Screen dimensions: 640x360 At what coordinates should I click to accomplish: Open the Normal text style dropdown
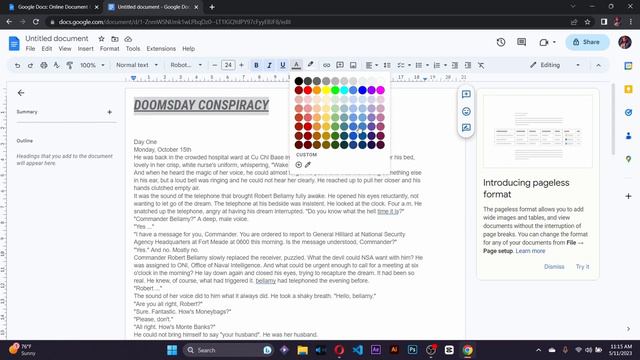pyautogui.click(x=137, y=65)
